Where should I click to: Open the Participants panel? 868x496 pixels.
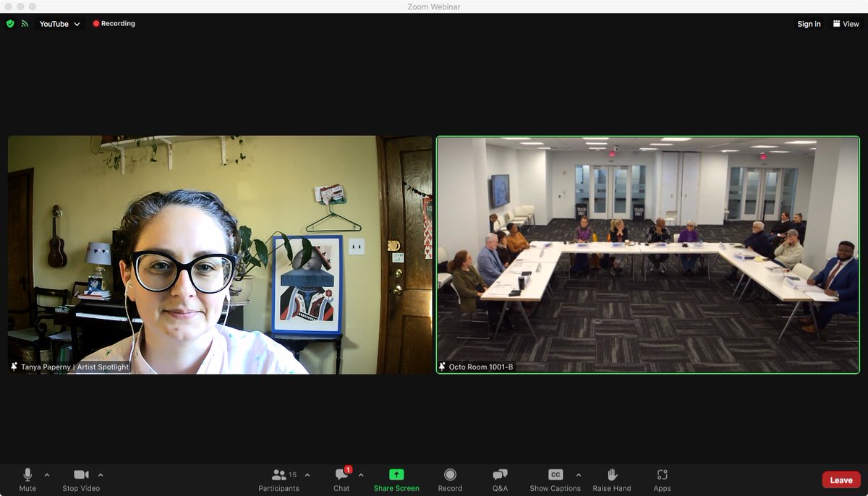[279, 479]
